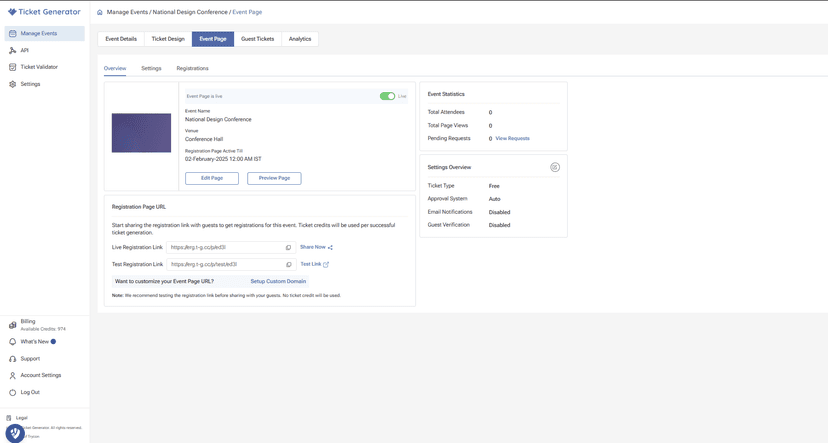Click the Ticket Type 'Free' value
The width and height of the screenshot is (828, 443).
[494, 186]
